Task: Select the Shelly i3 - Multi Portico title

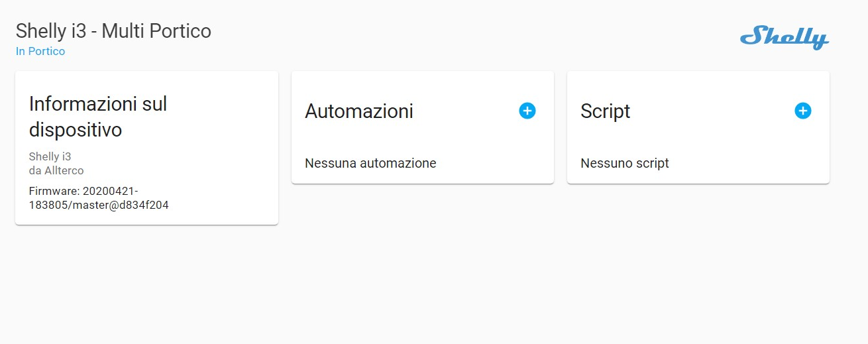Action: coord(113,30)
